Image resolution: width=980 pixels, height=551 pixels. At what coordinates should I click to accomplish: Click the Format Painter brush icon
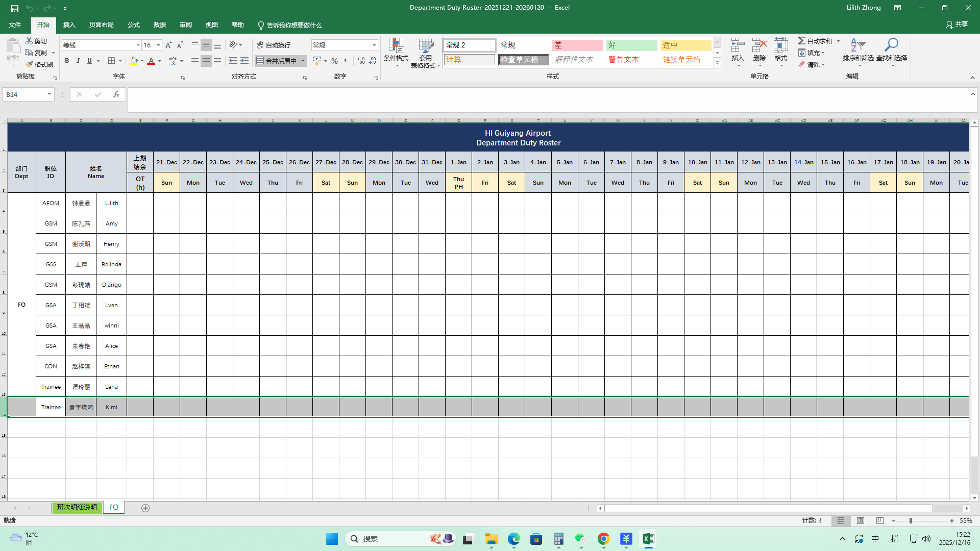point(30,64)
